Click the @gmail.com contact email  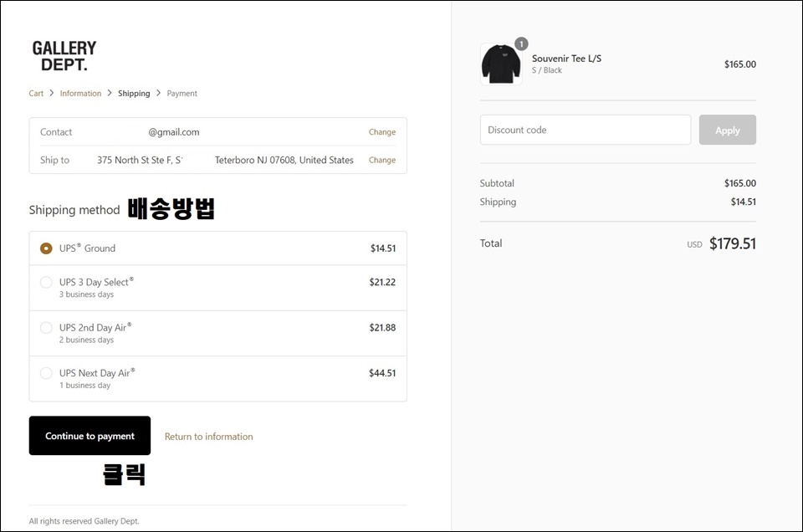[174, 132]
